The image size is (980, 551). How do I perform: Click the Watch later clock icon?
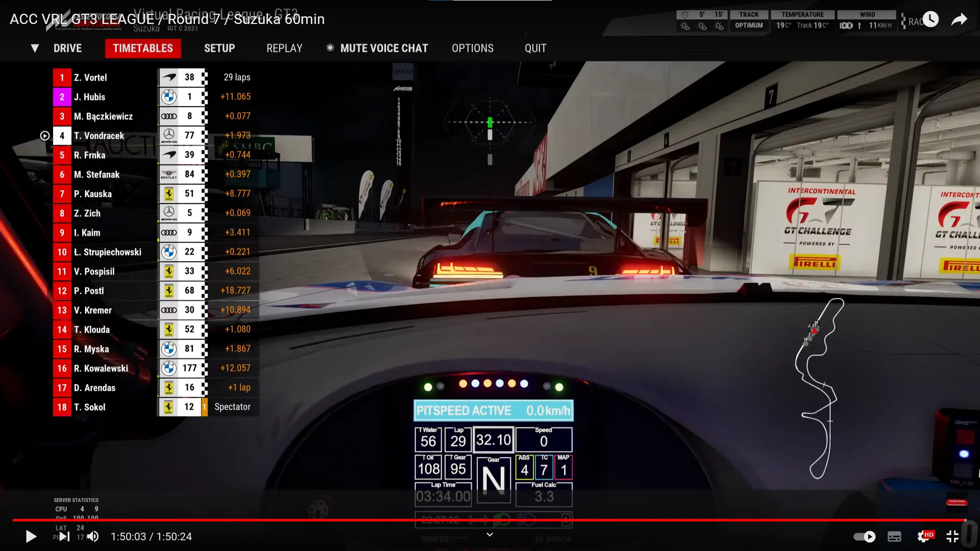(930, 19)
